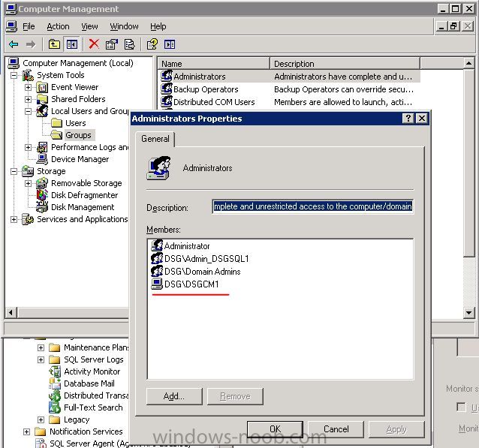Click the Event Viewer icon
The width and height of the screenshot is (479, 448).
pyautogui.click(x=42, y=87)
